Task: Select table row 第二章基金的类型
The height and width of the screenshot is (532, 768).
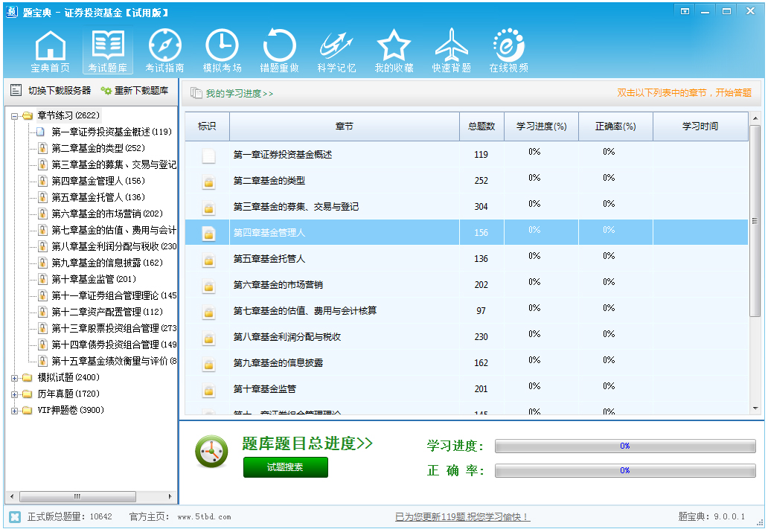Action: [x=467, y=180]
